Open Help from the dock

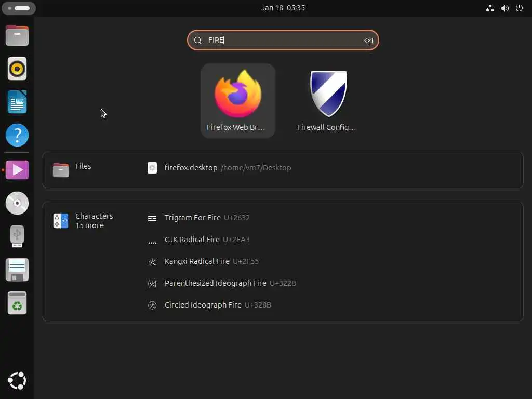(x=17, y=135)
